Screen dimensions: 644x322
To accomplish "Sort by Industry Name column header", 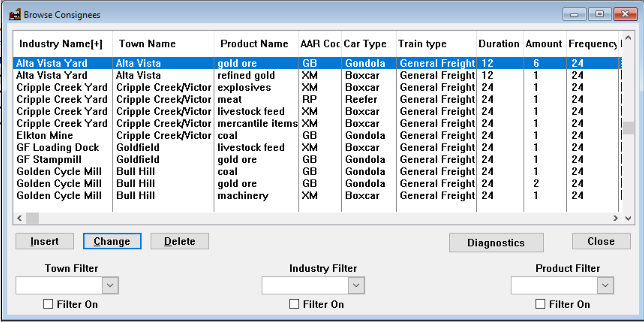I will point(63,44).
